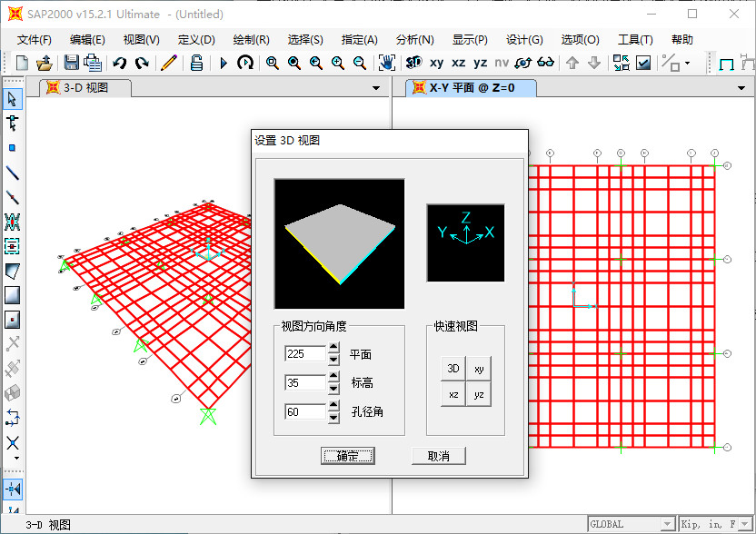Image resolution: width=756 pixels, height=534 pixels.
Task: Increase 平面 angle with up arrow
Action: [333, 347]
